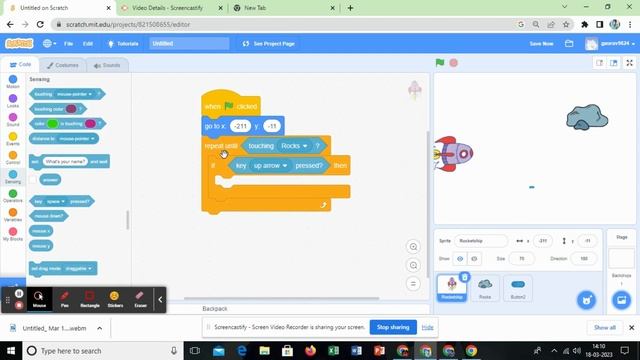Collapse the Screencastify toolbar arrow
Image resolution: width=640 pixels, height=360 pixels.
(x=160, y=300)
